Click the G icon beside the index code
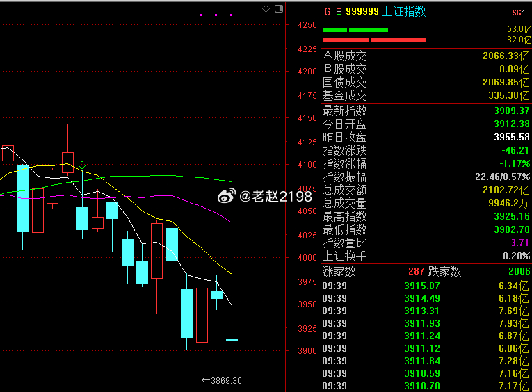The height and width of the screenshot is (392, 532). [328, 12]
